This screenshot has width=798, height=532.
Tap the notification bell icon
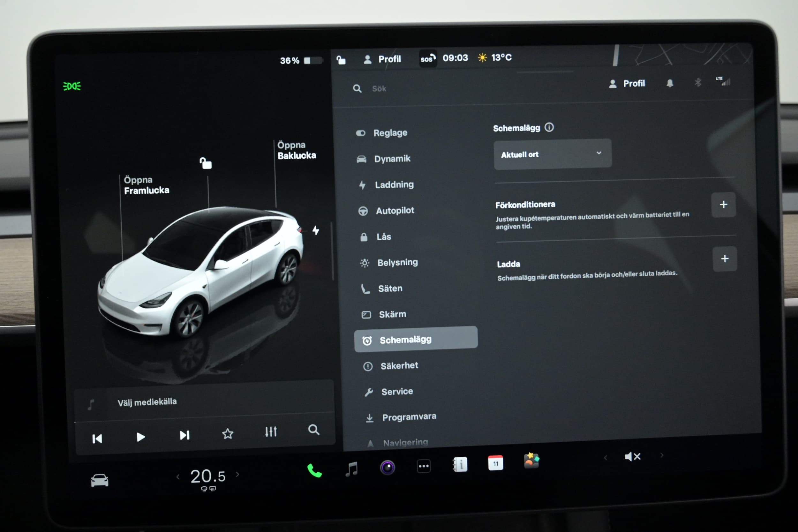669,84
